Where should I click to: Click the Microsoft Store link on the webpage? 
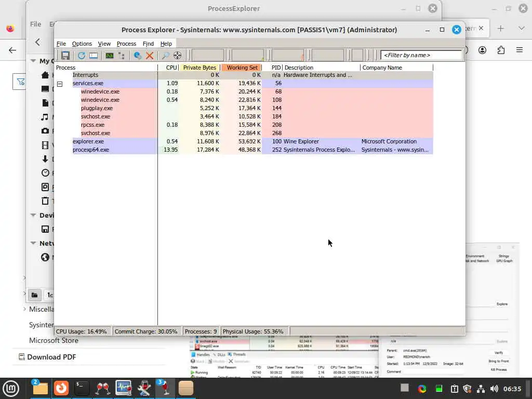point(54,340)
